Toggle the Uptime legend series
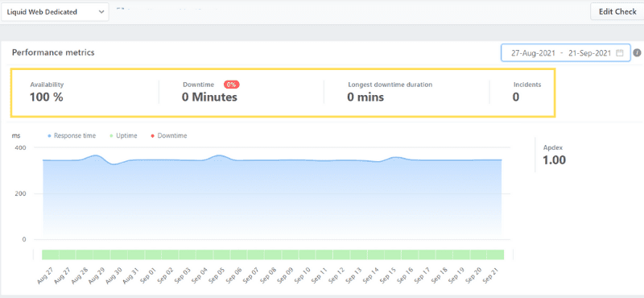 pos(124,135)
